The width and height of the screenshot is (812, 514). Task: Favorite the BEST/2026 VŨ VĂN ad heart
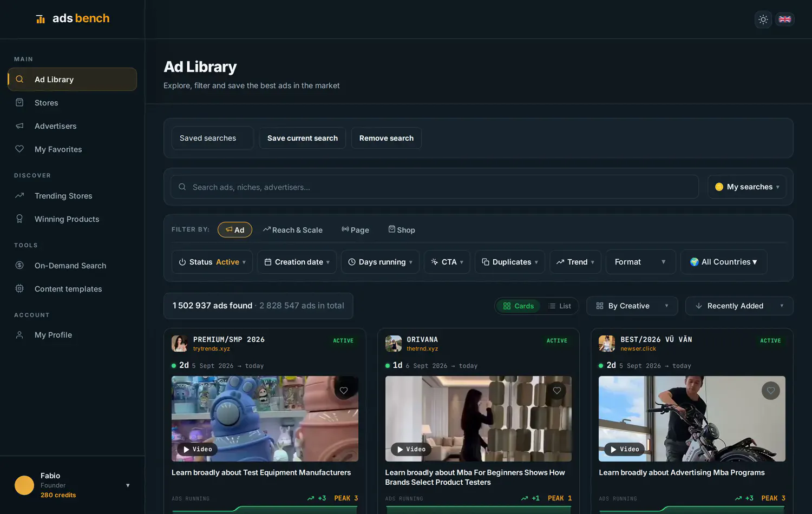pos(771,391)
